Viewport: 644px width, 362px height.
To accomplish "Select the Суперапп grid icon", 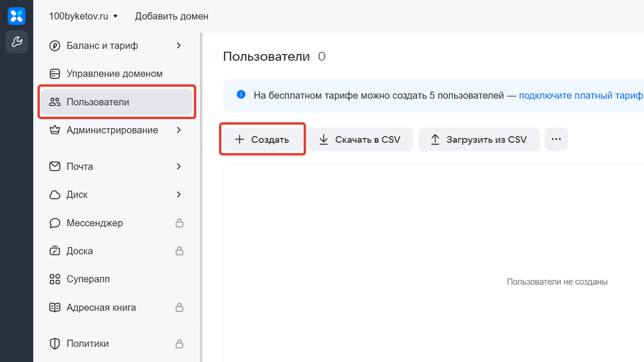I will [54, 279].
